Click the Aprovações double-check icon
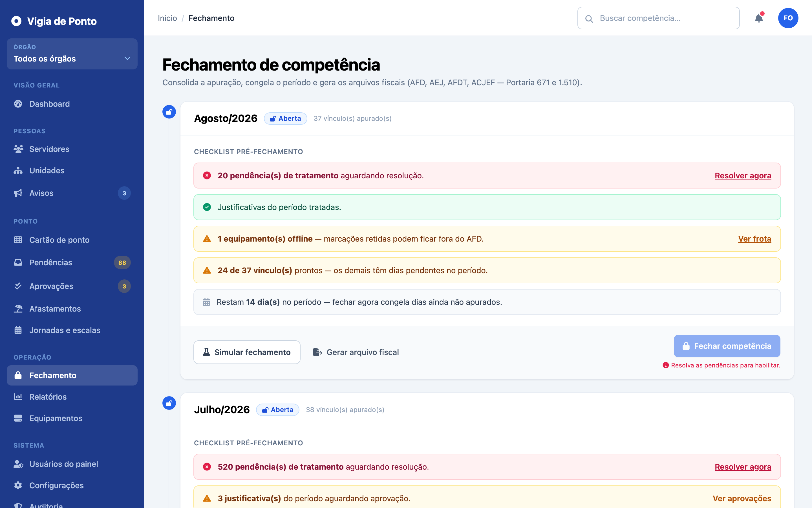The width and height of the screenshot is (812, 508). [18, 286]
